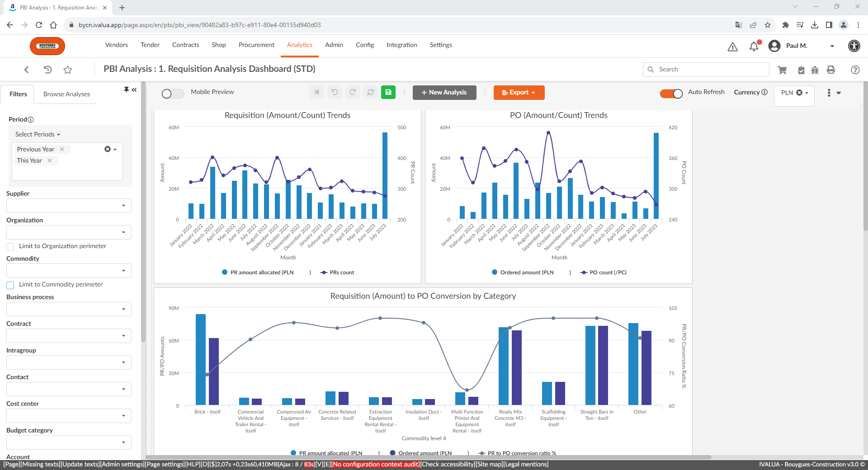The height and width of the screenshot is (470, 868).
Task: Open the Procurement menu
Action: [256, 45]
